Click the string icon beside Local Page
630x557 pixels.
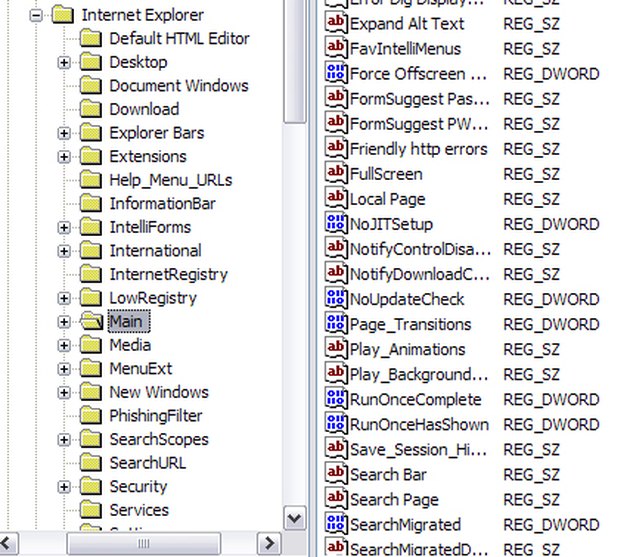(x=335, y=199)
